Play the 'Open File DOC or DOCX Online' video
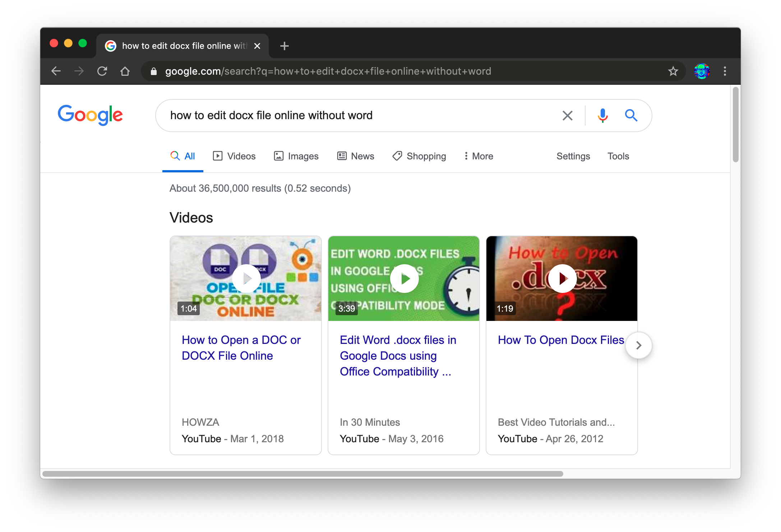This screenshot has height=532, width=781. [x=246, y=278]
